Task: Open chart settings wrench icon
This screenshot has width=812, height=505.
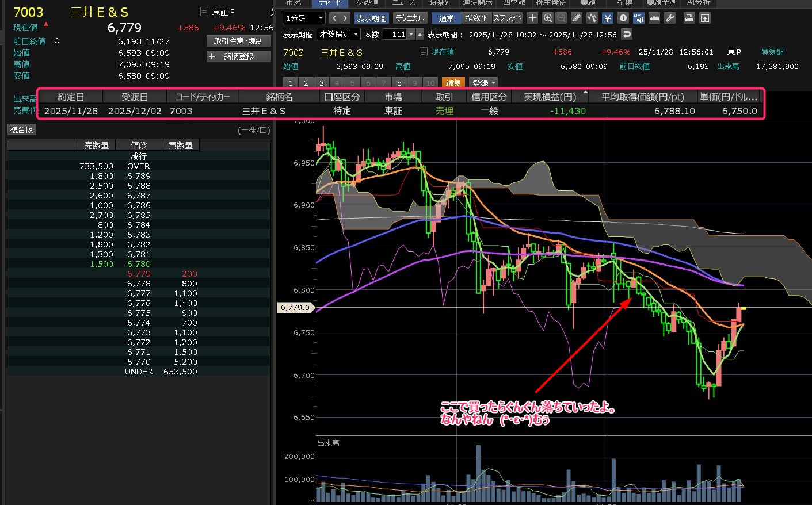Action: point(670,18)
